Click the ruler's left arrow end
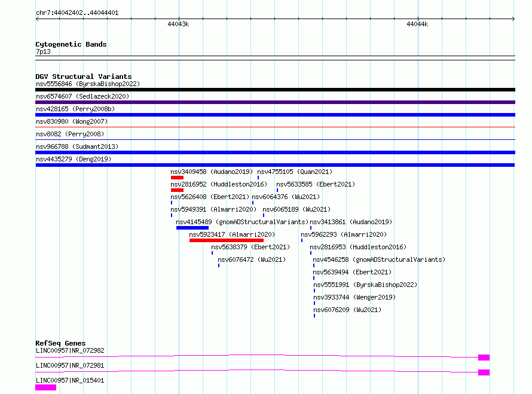 [37, 19]
